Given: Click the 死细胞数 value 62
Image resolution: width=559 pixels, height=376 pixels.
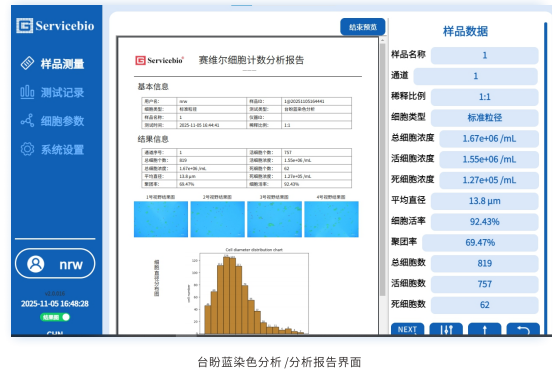Looking at the screenshot, I should [x=484, y=305].
